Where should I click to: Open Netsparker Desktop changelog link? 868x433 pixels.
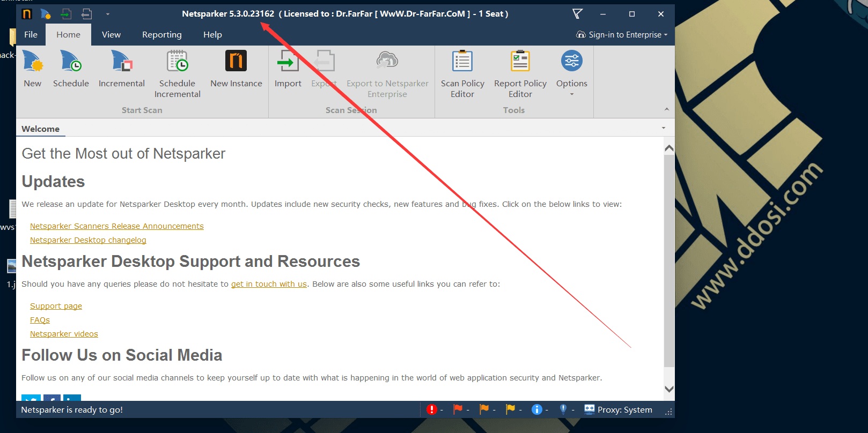point(88,240)
